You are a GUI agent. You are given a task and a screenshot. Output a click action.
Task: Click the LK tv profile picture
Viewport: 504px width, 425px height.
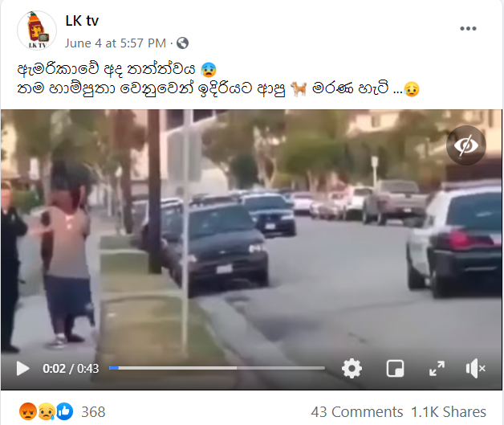point(37,31)
